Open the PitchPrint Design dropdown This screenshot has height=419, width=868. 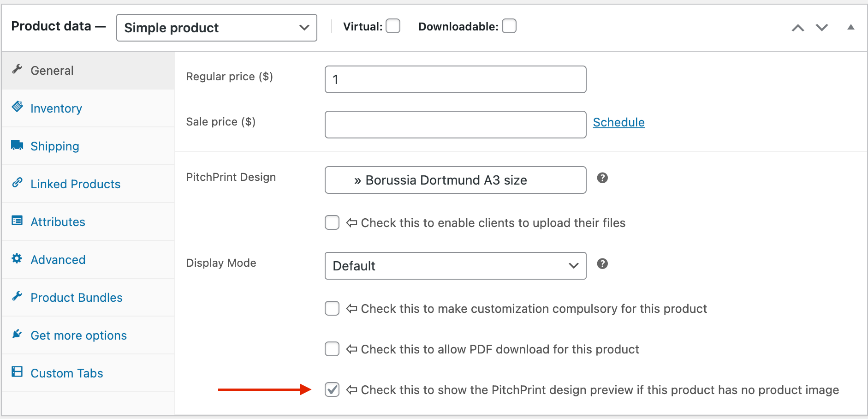click(456, 180)
